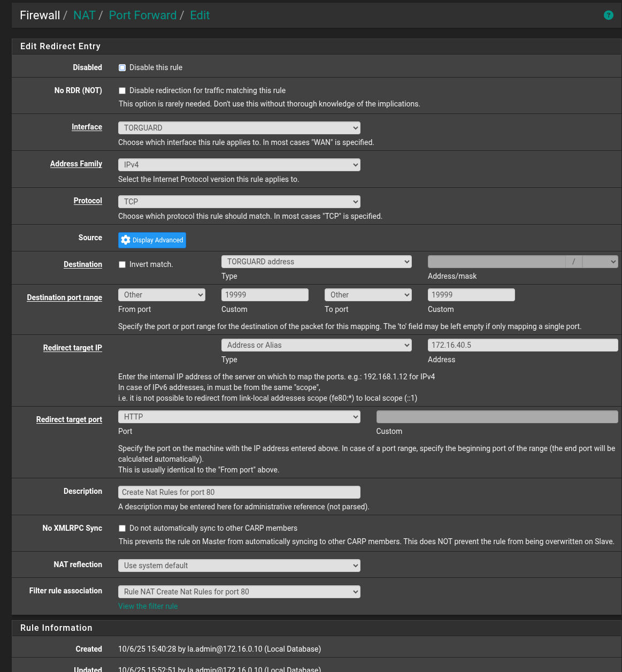Open the Protocol TCP dropdown
Screen dimensions: 622x672
click(239, 202)
